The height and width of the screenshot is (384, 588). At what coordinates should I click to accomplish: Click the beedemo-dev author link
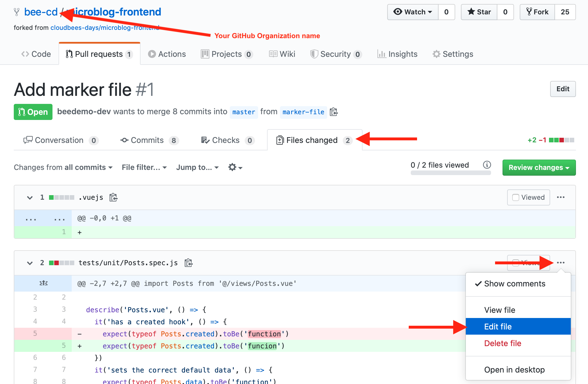(x=84, y=112)
